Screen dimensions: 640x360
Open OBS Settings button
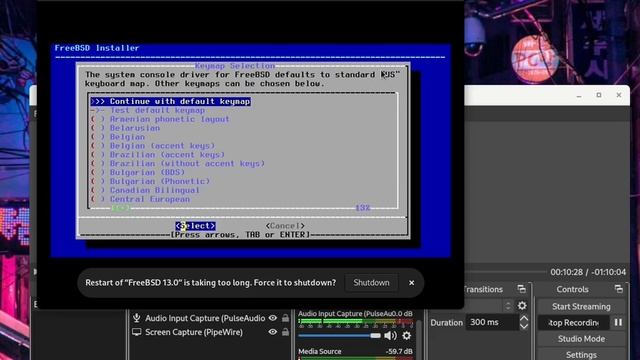coord(581,354)
